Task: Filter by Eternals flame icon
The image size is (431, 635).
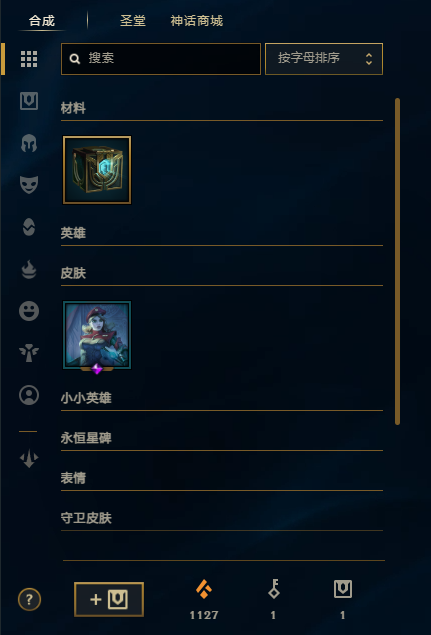Action: coord(29,269)
